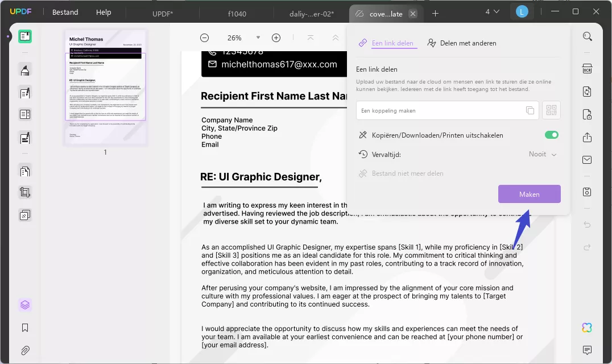Select the Comment highlighter tool

[x=25, y=71]
